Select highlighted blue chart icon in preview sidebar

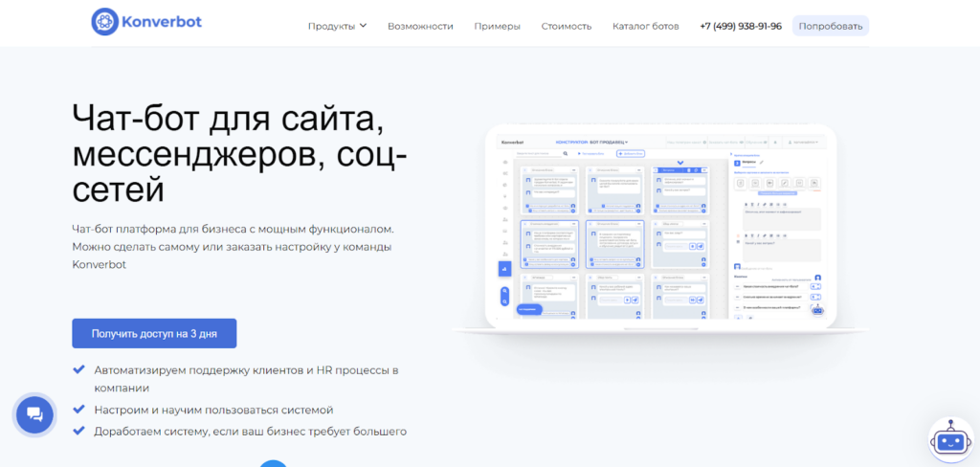(x=504, y=269)
